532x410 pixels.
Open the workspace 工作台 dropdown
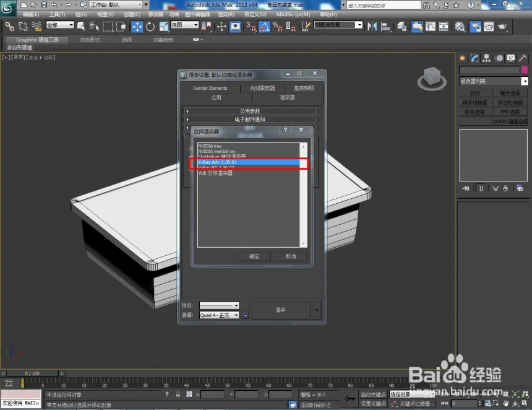[116, 5]
